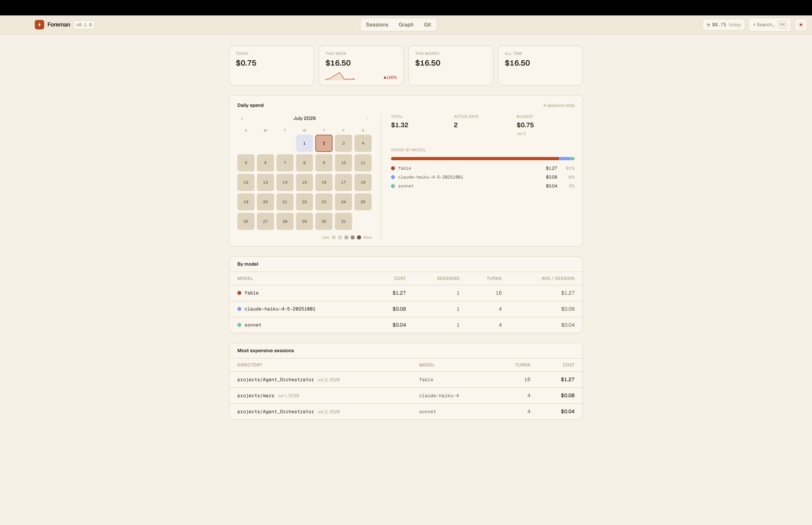Click the July 2026 month title

(304, 118)
